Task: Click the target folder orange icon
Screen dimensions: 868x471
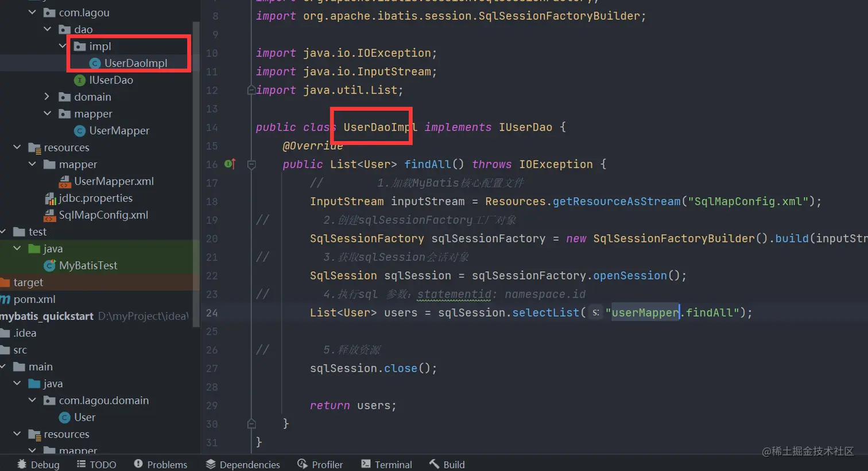Action: tap(5, 282)
